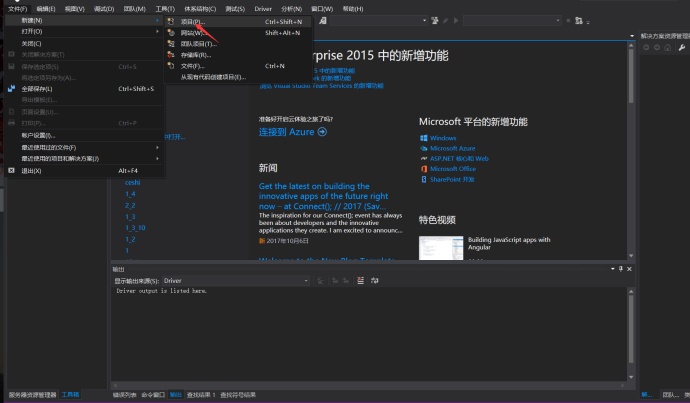Switch to Toolbox (工具箱) tab
Image resolution: width=690 pixels, height=403 pixels.
point(70,395)
